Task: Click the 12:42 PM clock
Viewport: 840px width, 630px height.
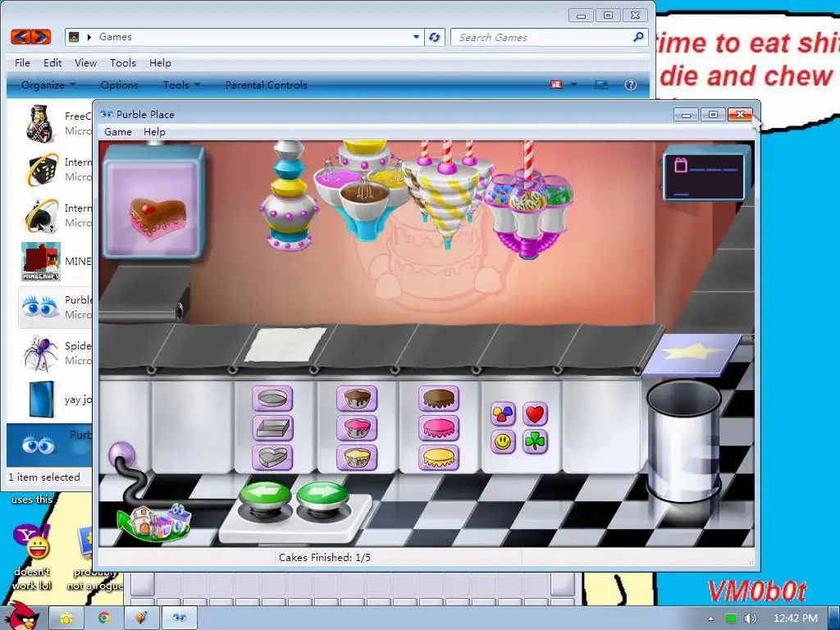Action: pos(796,619)
